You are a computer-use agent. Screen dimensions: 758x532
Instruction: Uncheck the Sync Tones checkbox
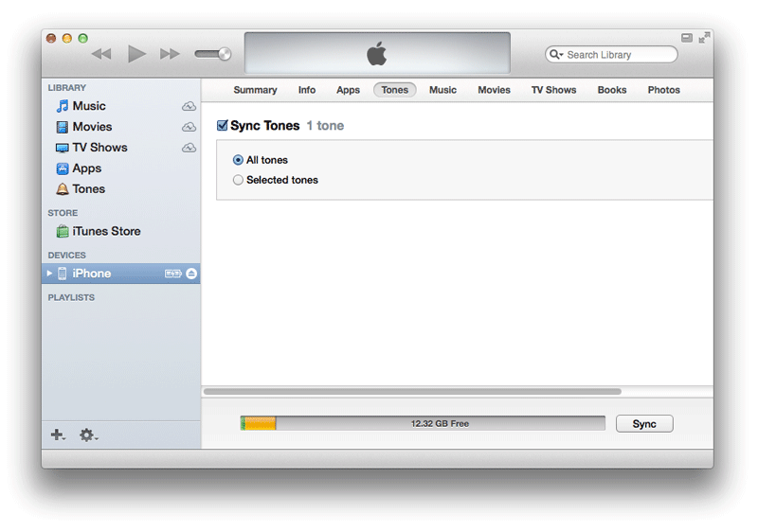click(223, 125)
